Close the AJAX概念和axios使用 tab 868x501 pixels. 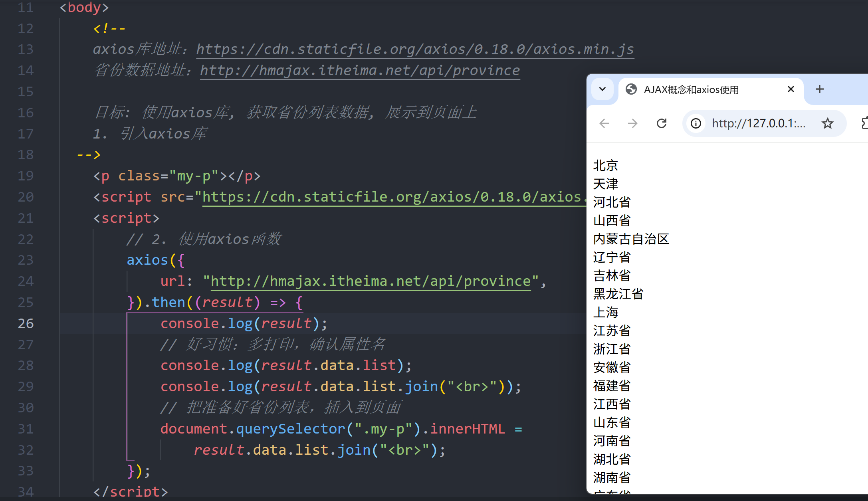tap(791, 89)
